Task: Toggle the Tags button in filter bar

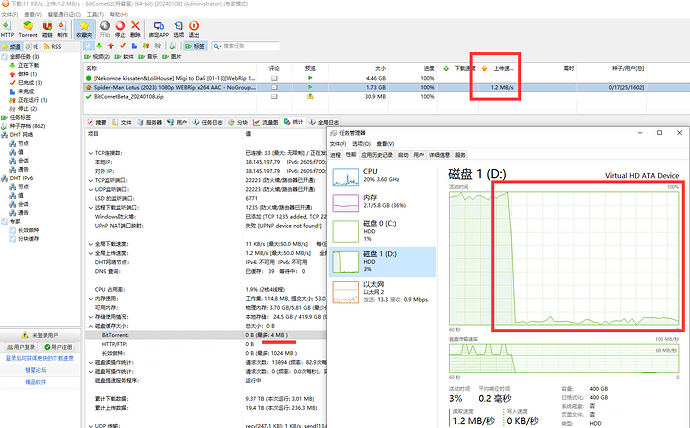Action: pyautogui.click(x=195, y=46)
